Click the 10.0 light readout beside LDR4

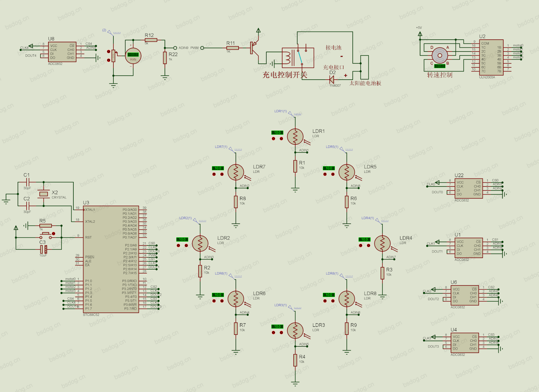pyautogui.click(x=364, y=239)
